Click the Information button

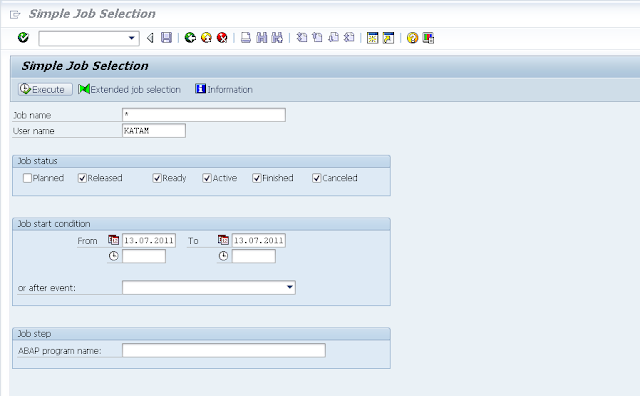[x=224, y=89]
